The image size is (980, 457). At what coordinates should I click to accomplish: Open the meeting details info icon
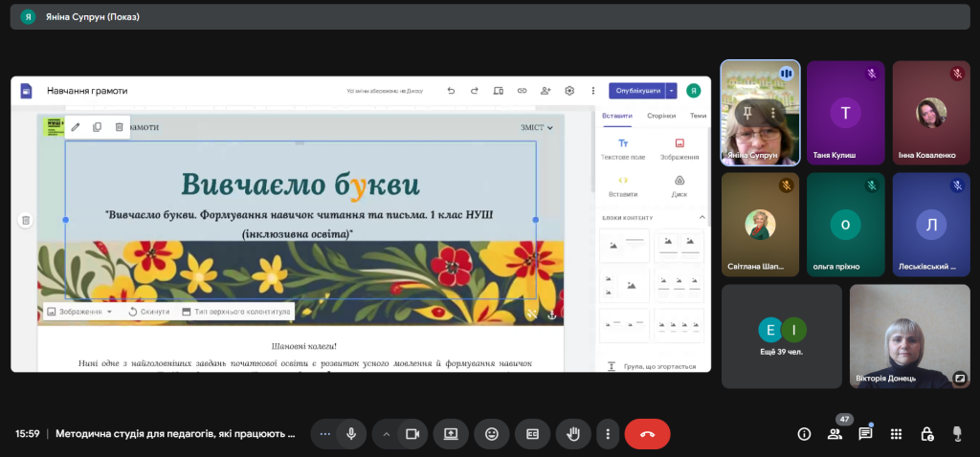pyautogui.click(x=804, y=433)
